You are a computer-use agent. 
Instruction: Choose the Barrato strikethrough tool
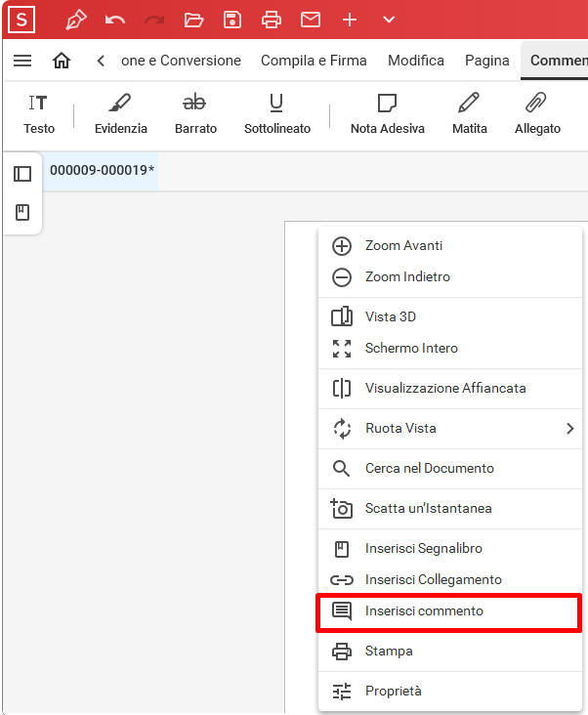[x=195, y=114]
